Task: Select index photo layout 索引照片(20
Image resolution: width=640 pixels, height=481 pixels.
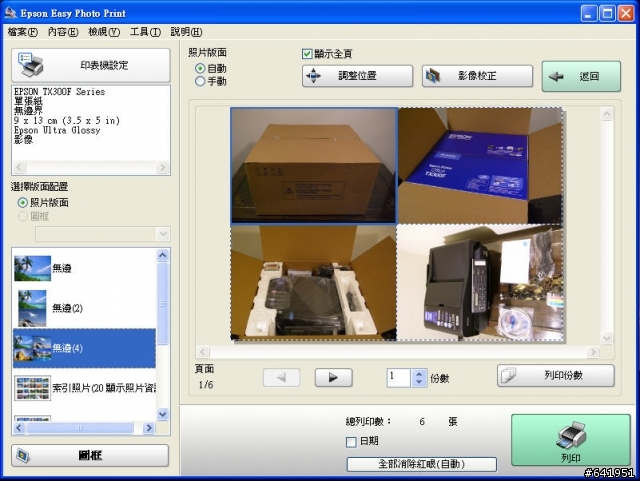Action: (84, 388)
